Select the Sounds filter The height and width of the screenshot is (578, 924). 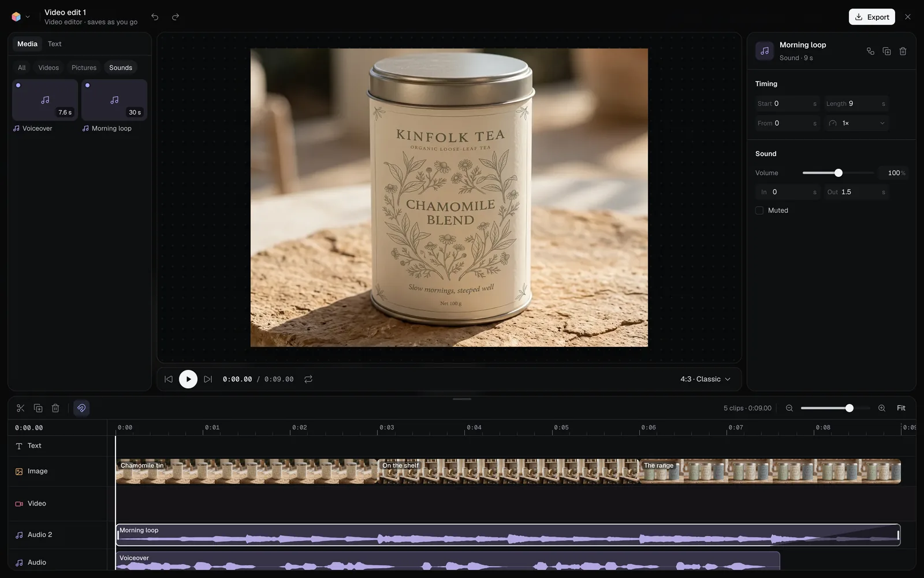click(x=121, y=68)
